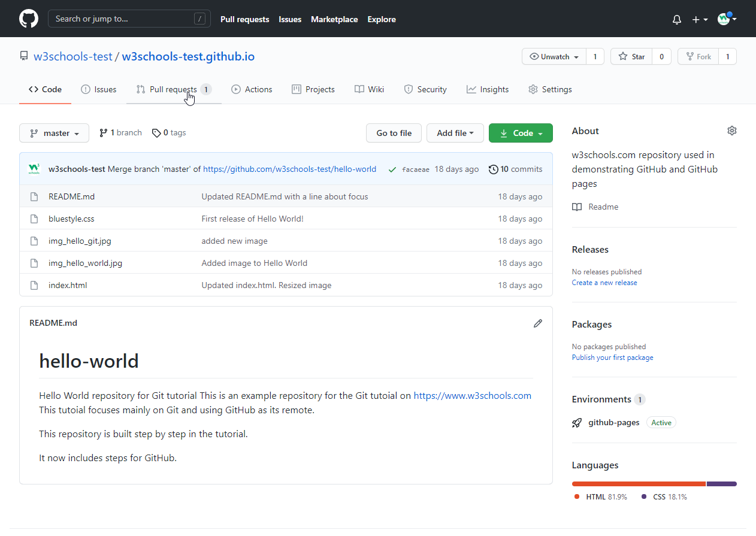Click the branch icon beside 1 branch
The height and width of the screenshot is (536, 756).
pyautogui.click(x=104, y=133)
